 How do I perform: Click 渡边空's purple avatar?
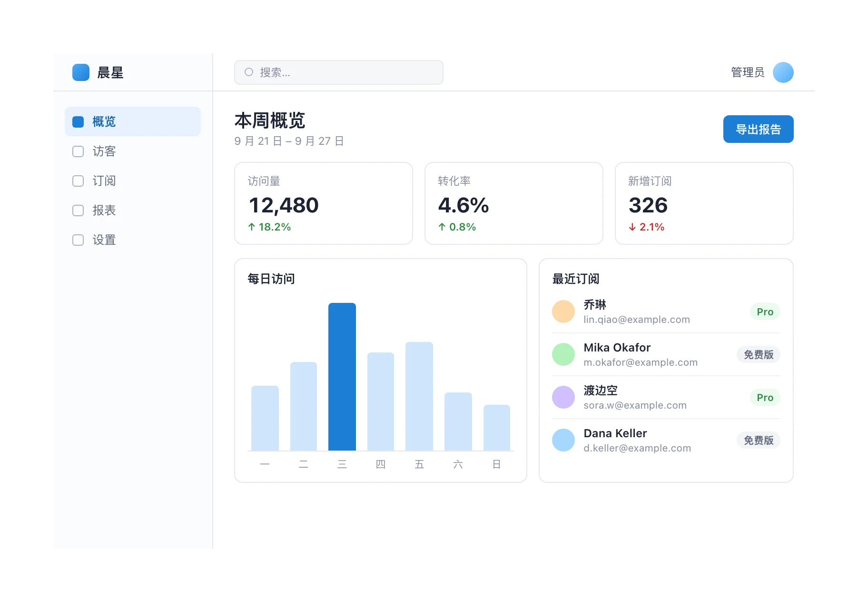(x=563, y=397)
